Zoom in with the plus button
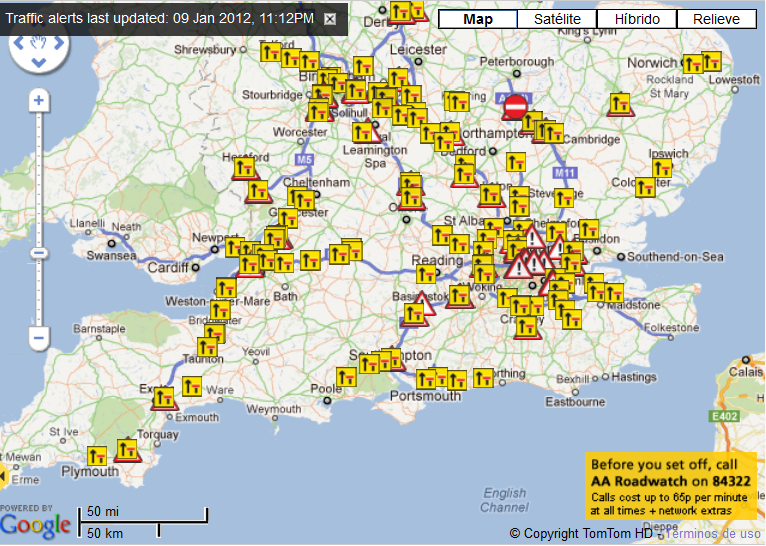Screen dimensions: 766x546 [x=38, y=100]
